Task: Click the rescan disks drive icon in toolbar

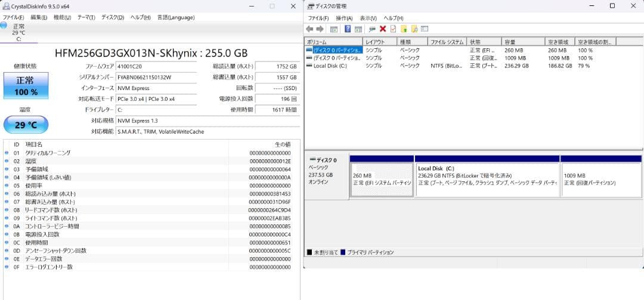Action: pyautogui.click(x=372, y=29)
